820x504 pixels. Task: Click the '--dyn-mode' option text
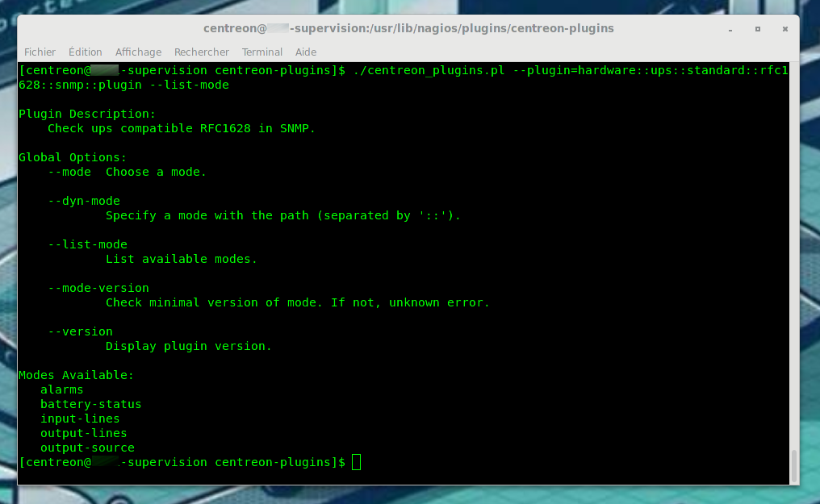(84, 201)
